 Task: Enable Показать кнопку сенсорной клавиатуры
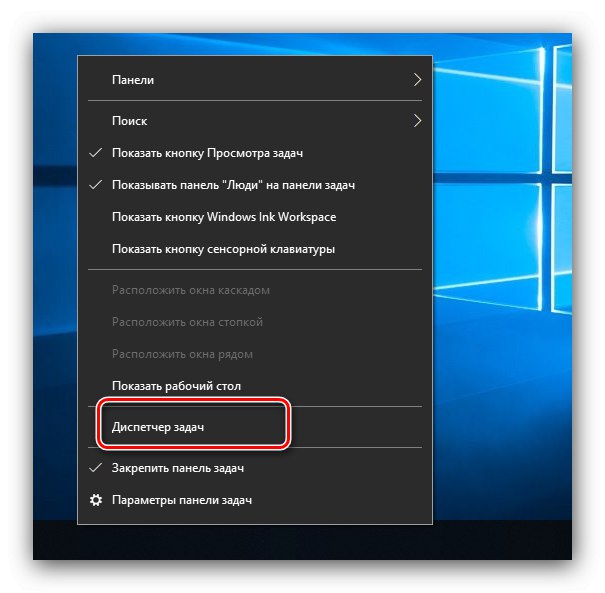coord(255,249)
